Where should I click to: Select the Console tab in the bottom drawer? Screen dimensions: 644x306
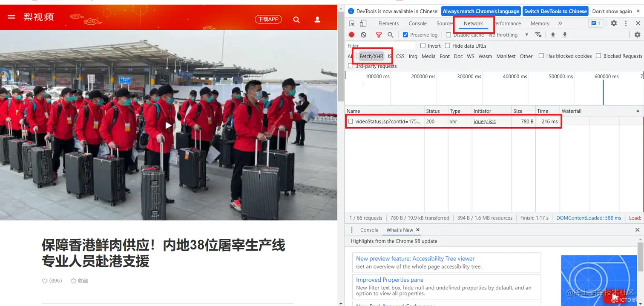click(x=369, y=230)
